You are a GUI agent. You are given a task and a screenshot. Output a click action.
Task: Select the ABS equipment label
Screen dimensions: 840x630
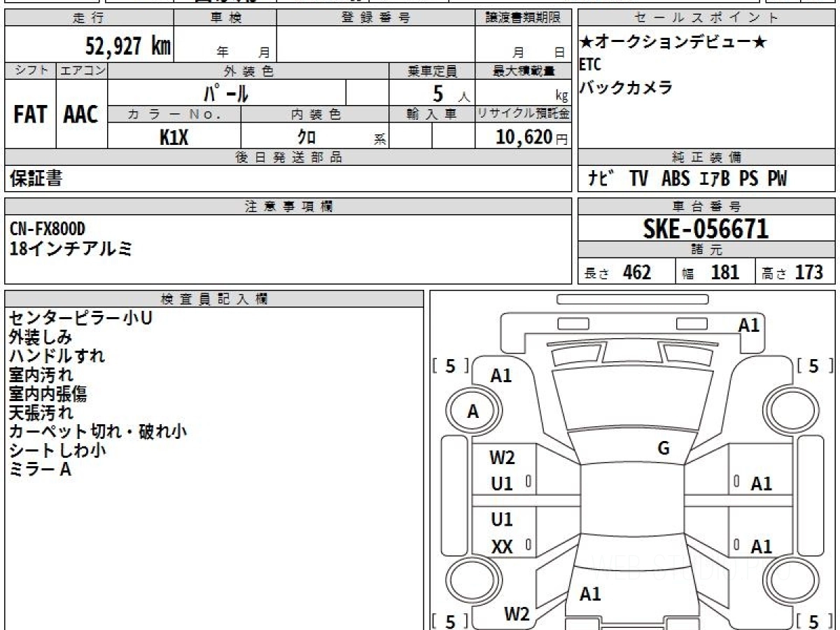pyautogui.click(x=675, y=179)
